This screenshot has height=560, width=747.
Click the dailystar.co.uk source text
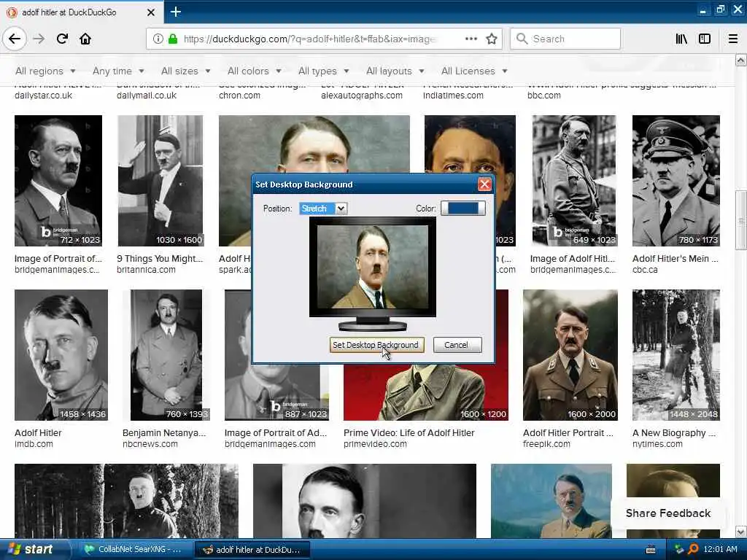(43, 96)
